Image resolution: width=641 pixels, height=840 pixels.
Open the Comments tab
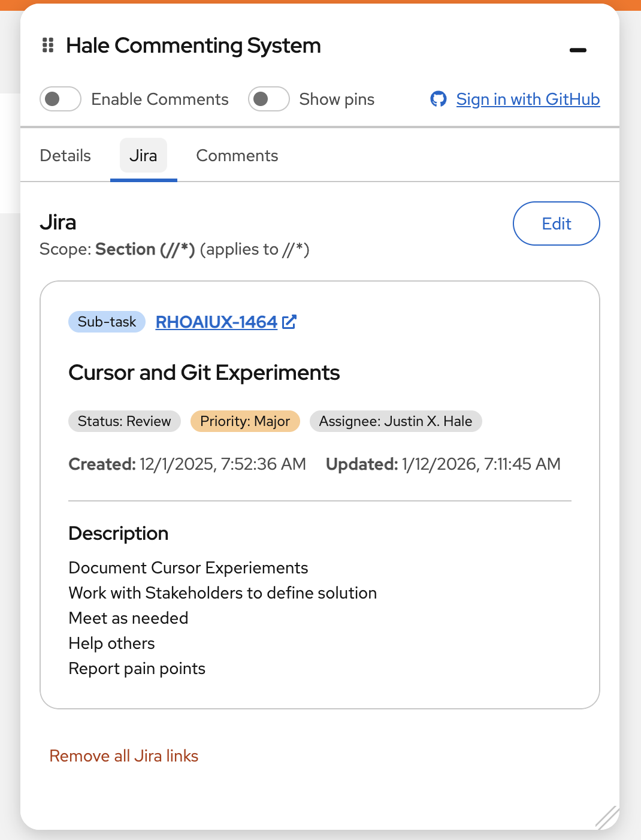(237, 156)
